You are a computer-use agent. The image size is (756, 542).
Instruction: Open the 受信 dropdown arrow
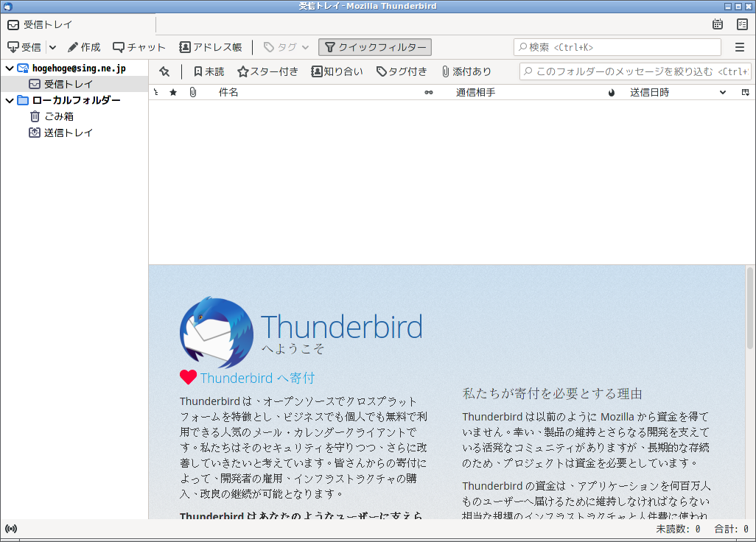click(52, 47)
